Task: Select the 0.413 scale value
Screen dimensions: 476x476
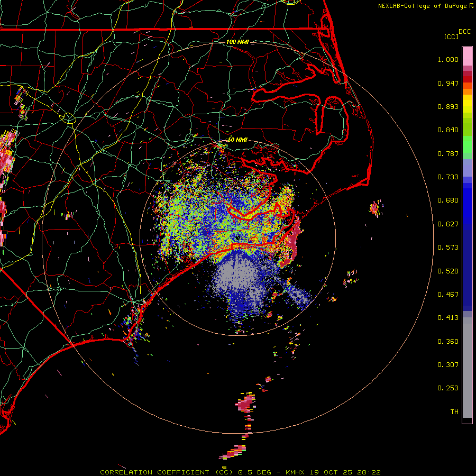Action: click(448, 318)
